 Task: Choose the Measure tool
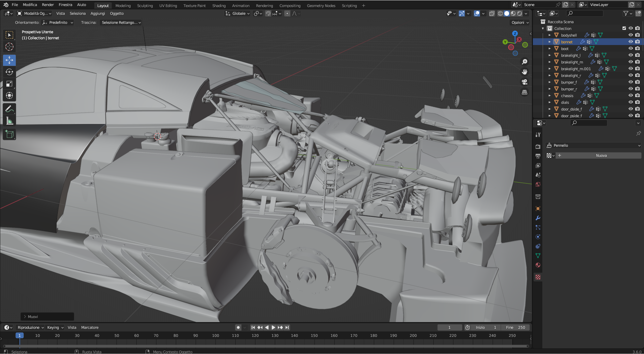tap(9, 121)
